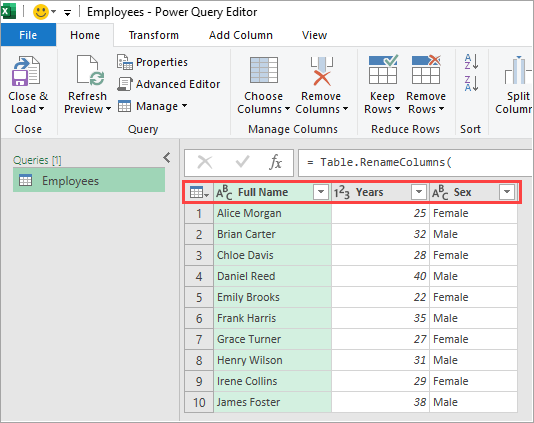Click the Excel application icon in title bar
534x423 pixels.
8,12
